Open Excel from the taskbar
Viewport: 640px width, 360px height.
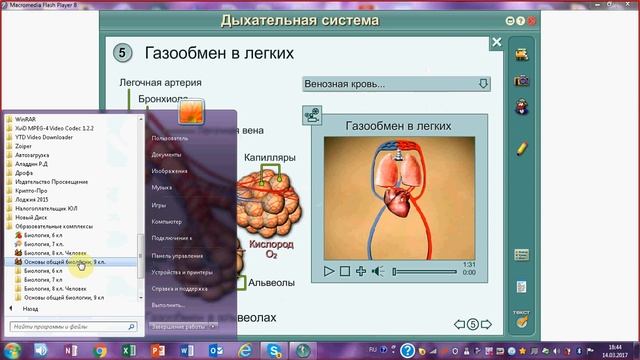pyautogui.click(x=129, y=351)
